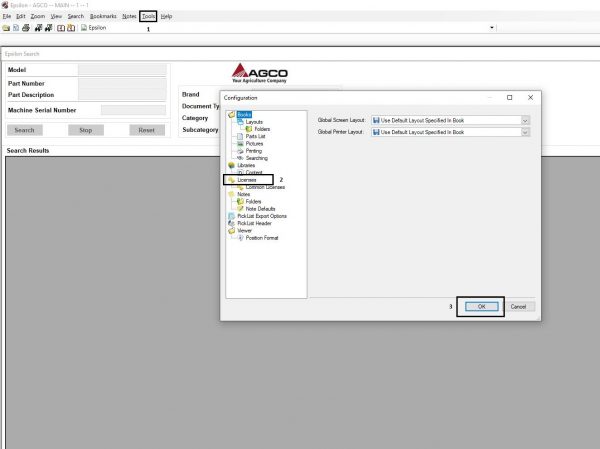Select the Books node in configuration tree
Screen dimensions: 600x449
pyautogui.click(x=244, y=114)
